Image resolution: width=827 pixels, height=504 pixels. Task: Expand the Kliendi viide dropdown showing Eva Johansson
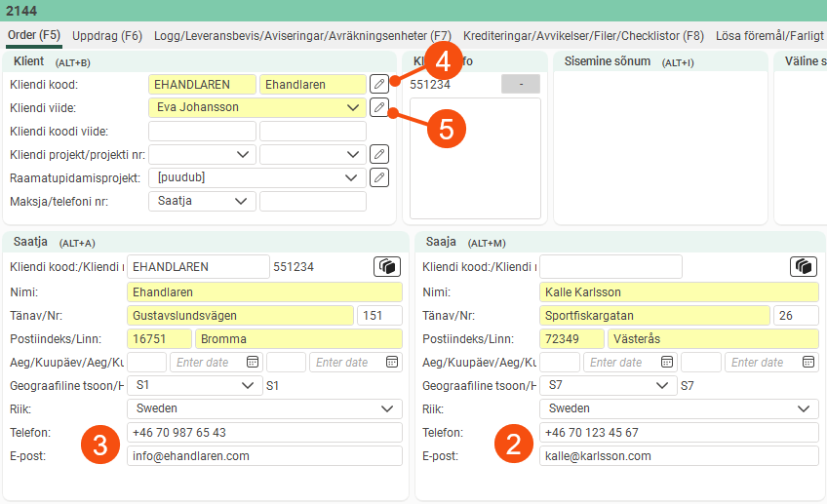[352, 107]
